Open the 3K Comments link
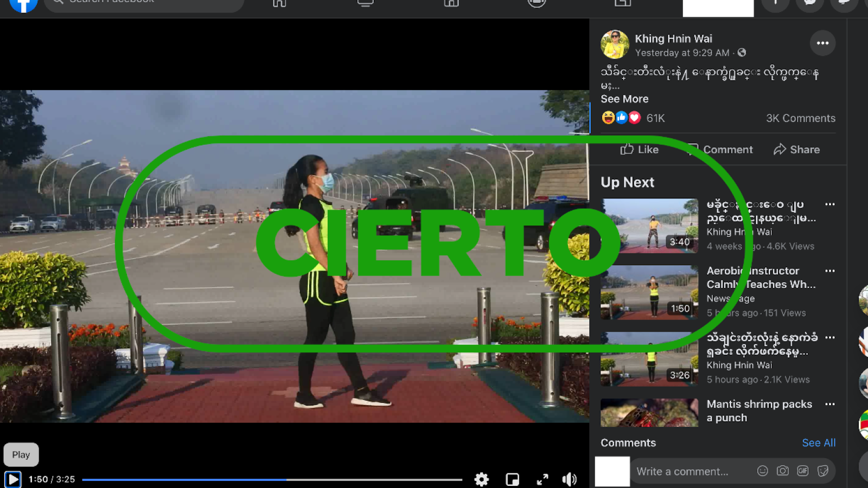 [800, 118]
